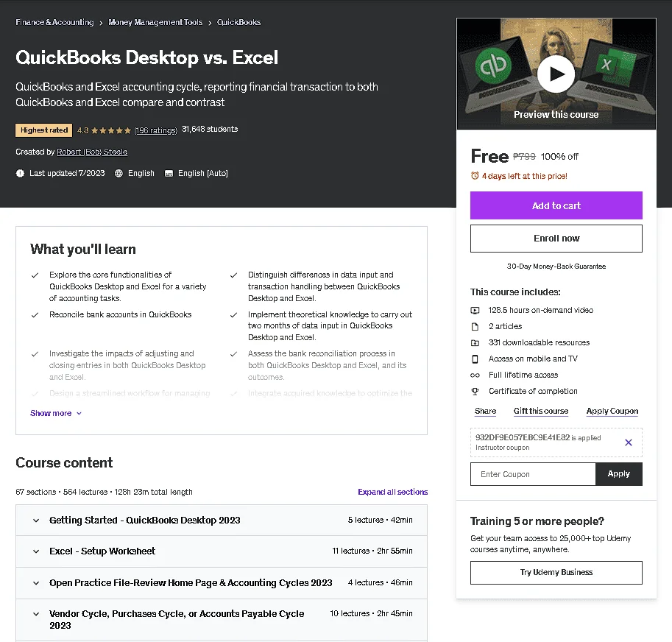View the 196 ratings link

tap(155, 130)
